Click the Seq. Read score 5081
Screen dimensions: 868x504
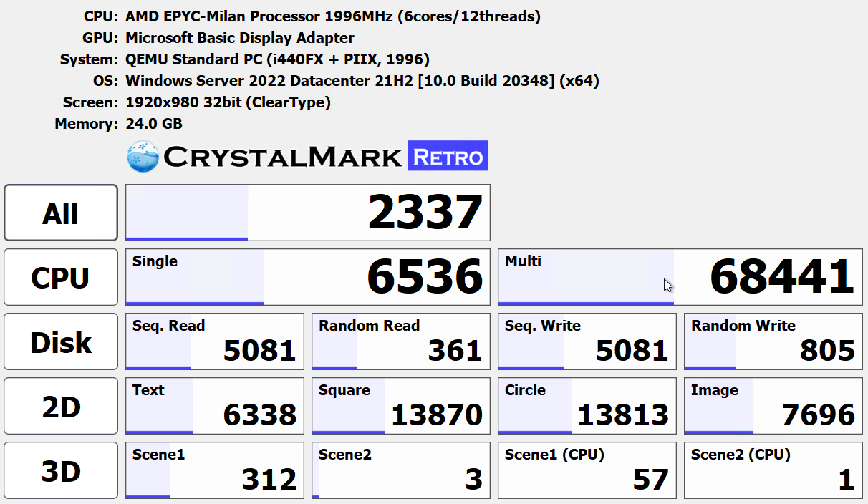(215, 341)
